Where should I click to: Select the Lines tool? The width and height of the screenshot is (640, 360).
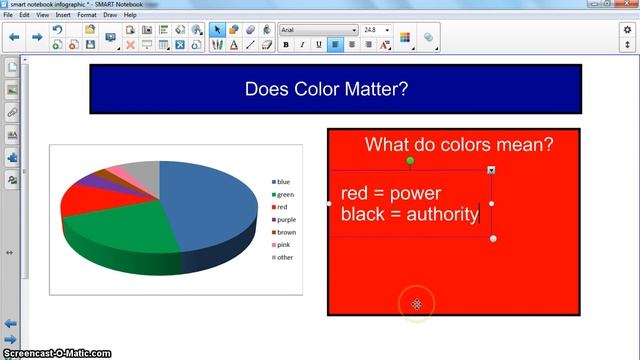click(250, 44)
